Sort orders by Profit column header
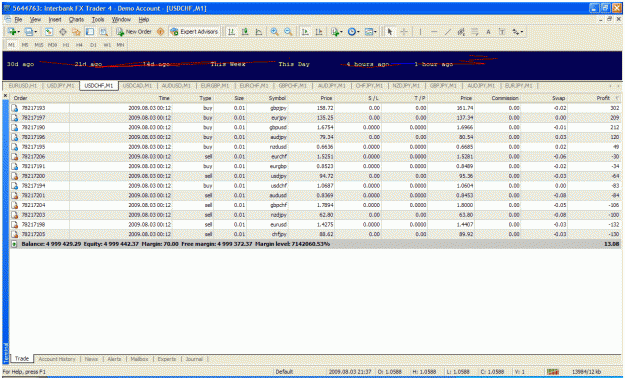This screenshot has height=378, width=625. pos(594,98)
